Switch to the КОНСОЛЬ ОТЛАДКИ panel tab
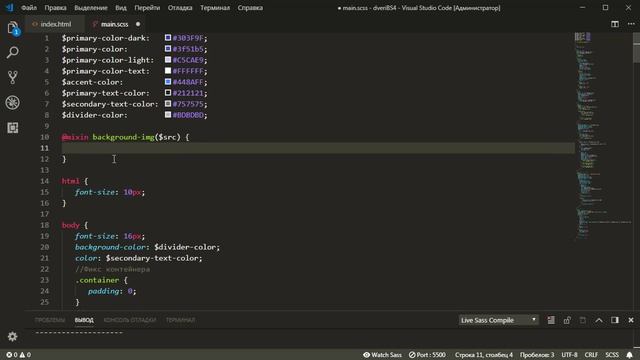 click(x=130, y=320)
